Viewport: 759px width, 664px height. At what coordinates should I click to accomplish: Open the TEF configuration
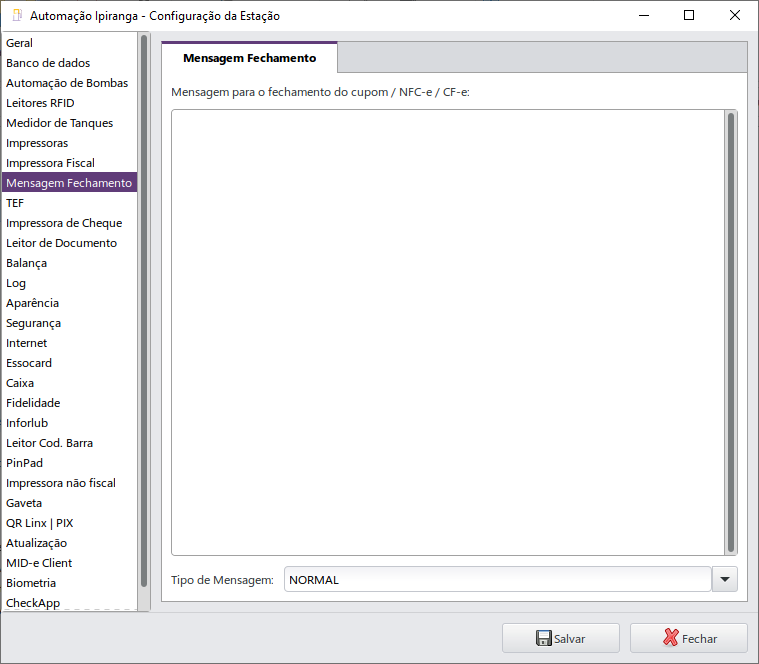69,203
